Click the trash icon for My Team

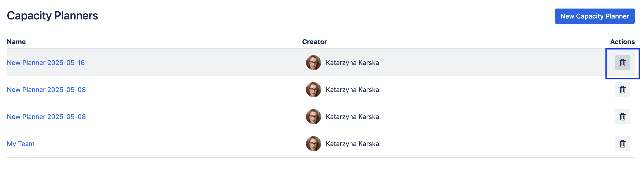[622, 144]
